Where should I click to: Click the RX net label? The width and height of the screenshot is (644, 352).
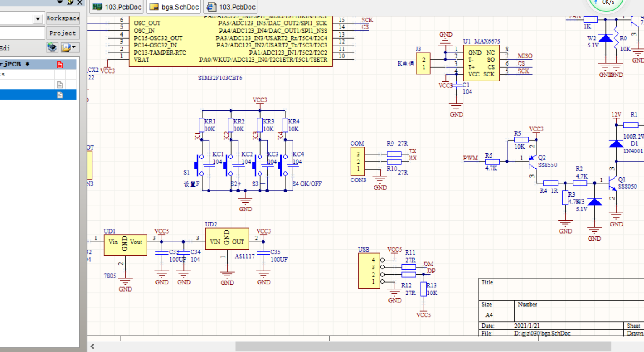(413, 158)
